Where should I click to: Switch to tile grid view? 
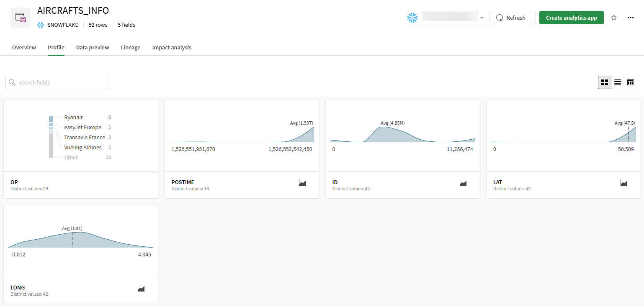pyautogui.click(x=605, y=82)
